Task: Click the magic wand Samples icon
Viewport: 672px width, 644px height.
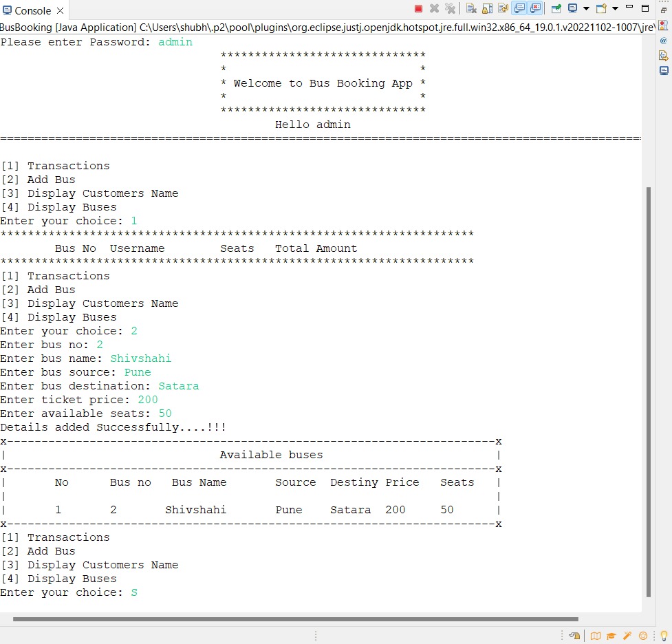Action: (x=627, y=636)
